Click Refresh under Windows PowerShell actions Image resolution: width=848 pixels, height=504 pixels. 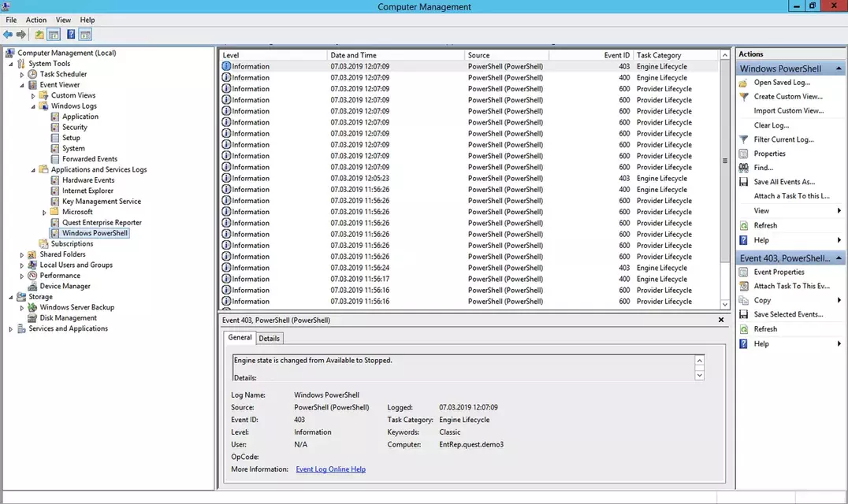(x=765, y=225)
